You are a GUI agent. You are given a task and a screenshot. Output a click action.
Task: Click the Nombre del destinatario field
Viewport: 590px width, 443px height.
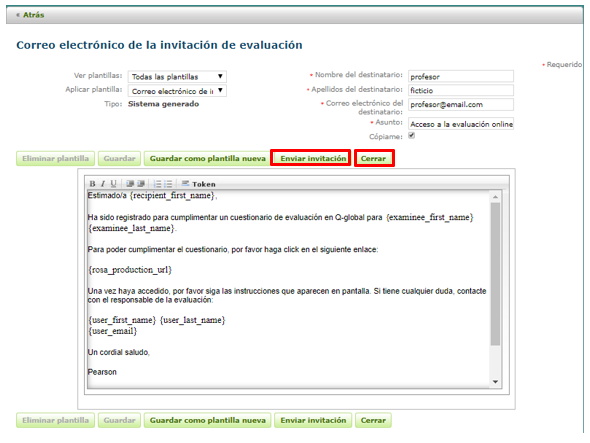click(x=461, y=76)
